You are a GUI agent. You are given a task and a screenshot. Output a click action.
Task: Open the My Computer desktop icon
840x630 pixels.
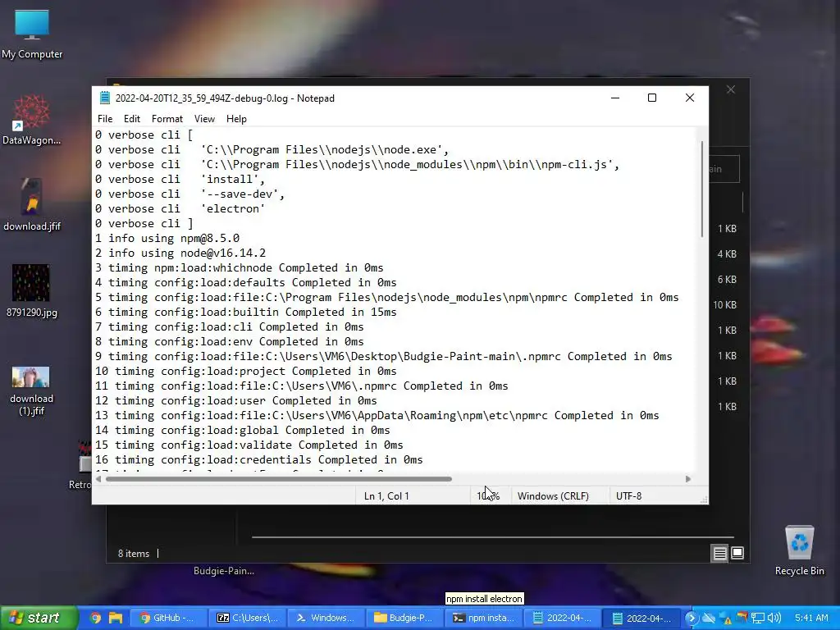(x=32, y=34)
